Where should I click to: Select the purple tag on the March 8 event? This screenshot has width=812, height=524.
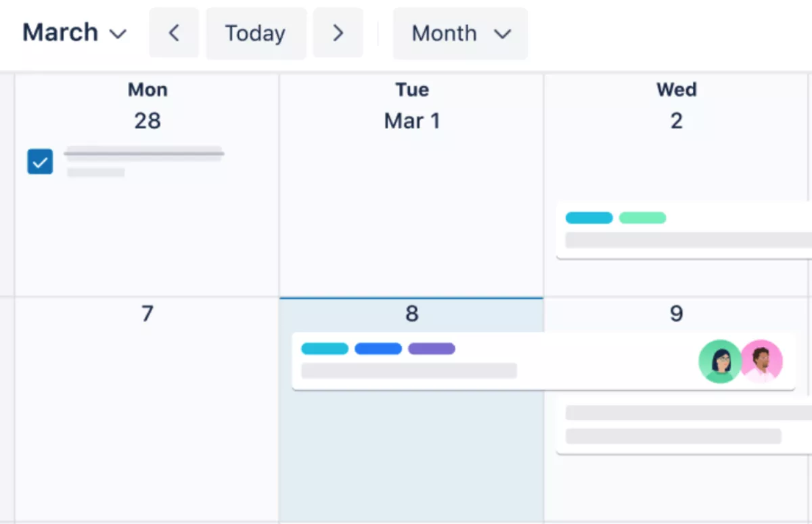tap(430, 348)
